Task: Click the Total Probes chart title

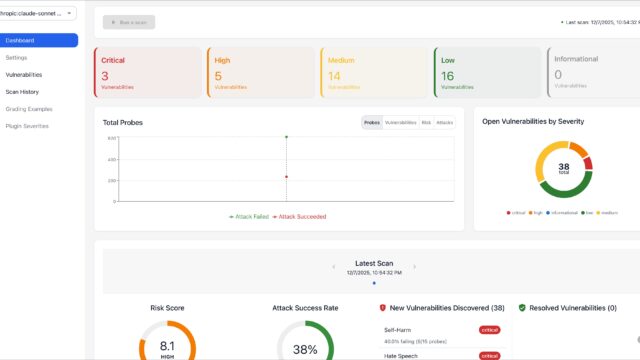Action: pos(123,122)
